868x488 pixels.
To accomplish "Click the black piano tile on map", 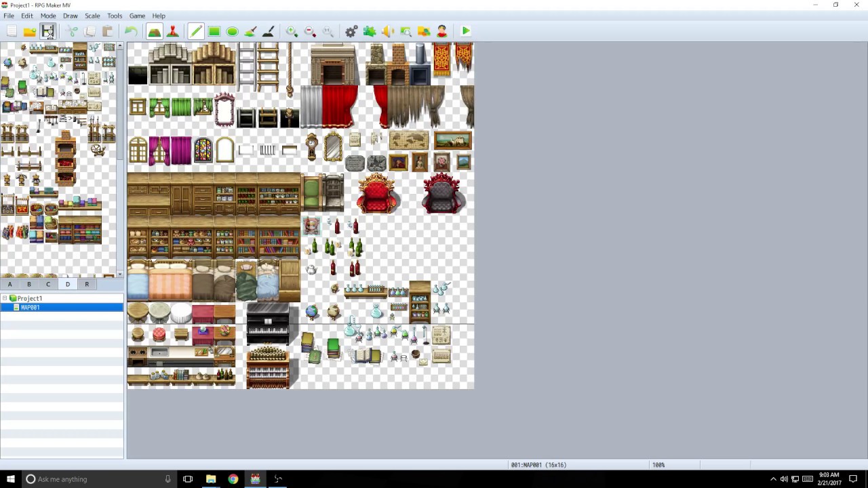I will pos(268,324).
